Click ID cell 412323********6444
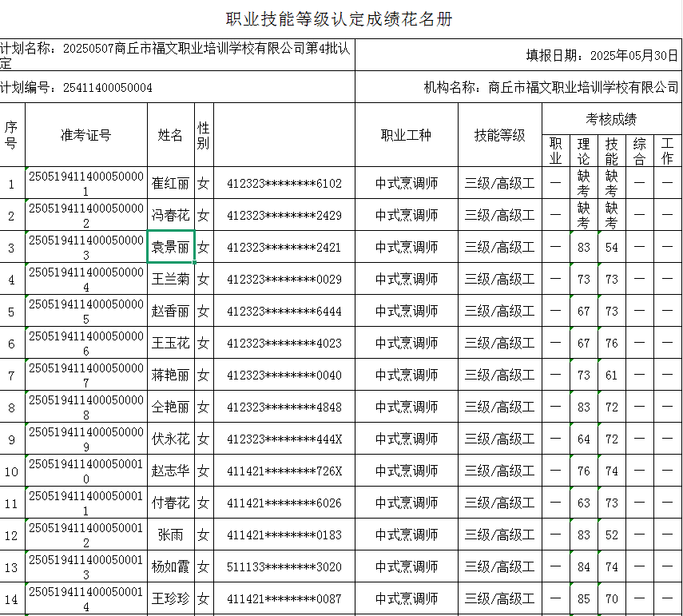Viewport: 683px width, 616px height. click(284, 311)
